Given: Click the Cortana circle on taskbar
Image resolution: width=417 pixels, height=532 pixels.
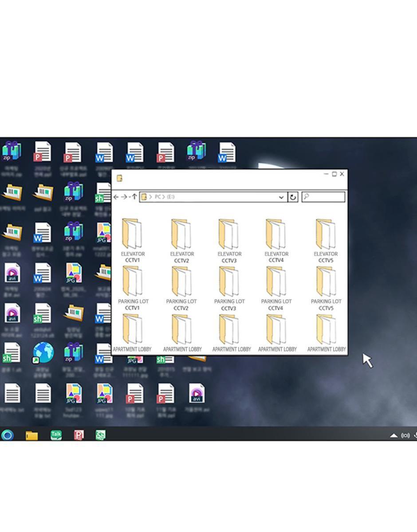Looking at the screenshot, I should (7, 435).
